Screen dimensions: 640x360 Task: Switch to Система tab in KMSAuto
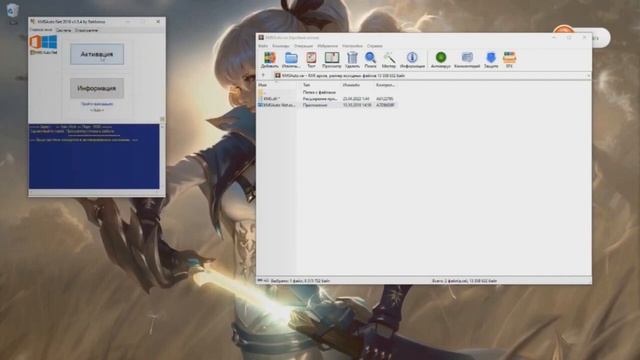[64, 30]
